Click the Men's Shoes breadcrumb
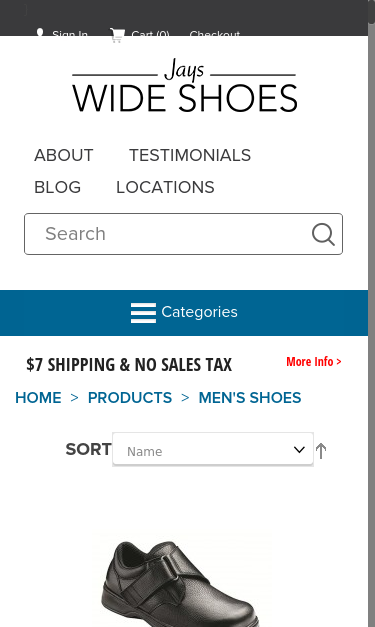 (x=250, y=397)
